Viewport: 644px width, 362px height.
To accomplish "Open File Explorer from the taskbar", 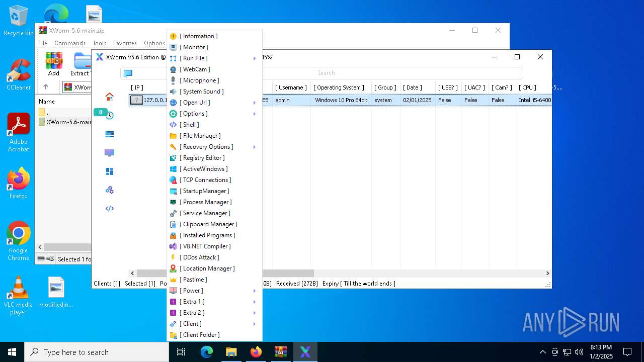I will pyautogui.click(x=231, y=352).
